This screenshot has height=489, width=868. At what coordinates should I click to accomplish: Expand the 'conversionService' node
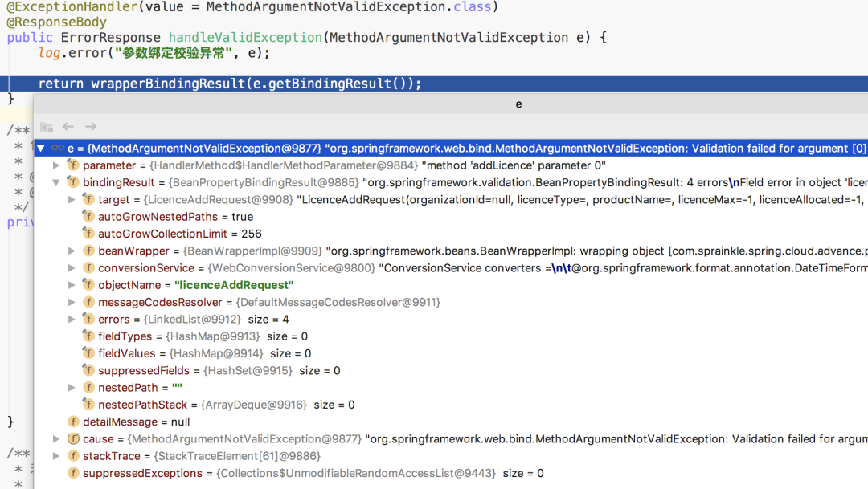[x=72, y=268]
